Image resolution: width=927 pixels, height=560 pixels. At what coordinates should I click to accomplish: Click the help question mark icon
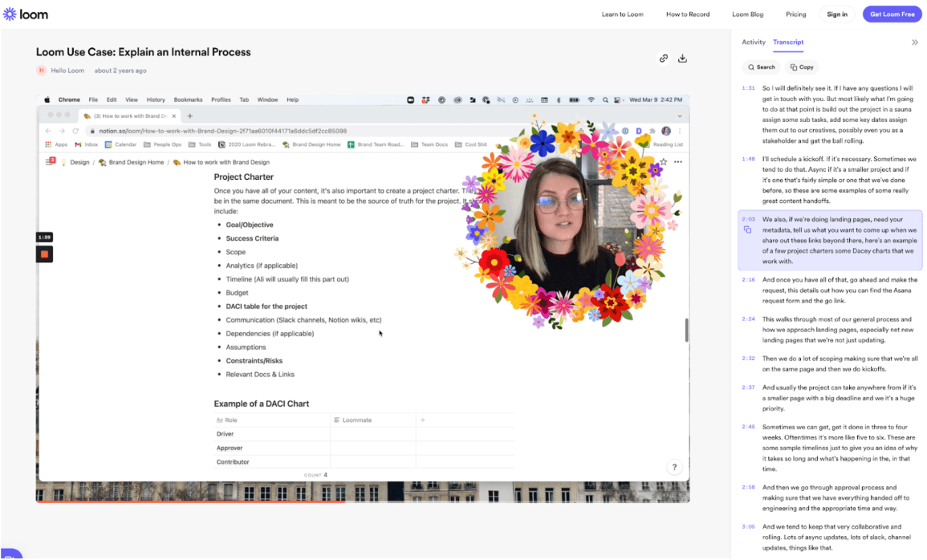674,467
